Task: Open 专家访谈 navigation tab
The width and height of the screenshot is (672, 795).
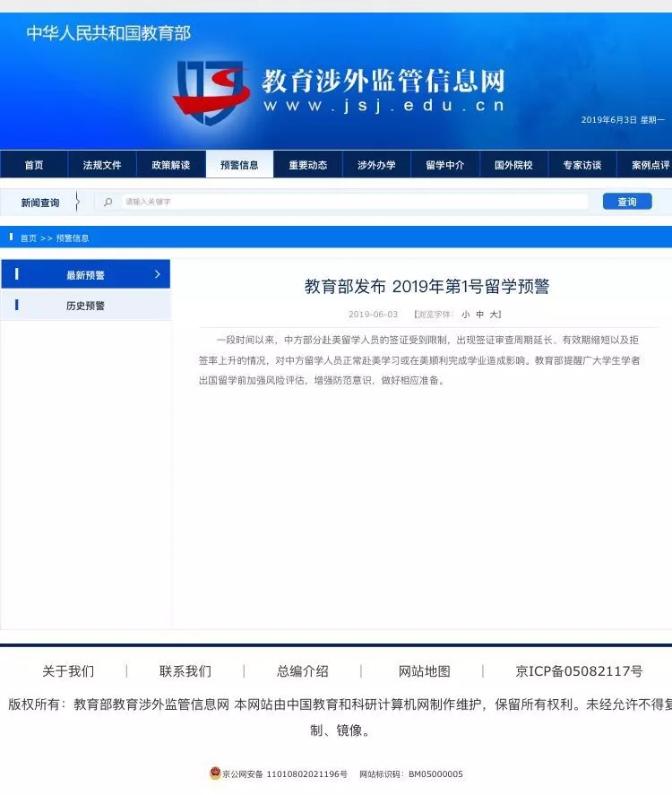Action: tap(582, 165)
